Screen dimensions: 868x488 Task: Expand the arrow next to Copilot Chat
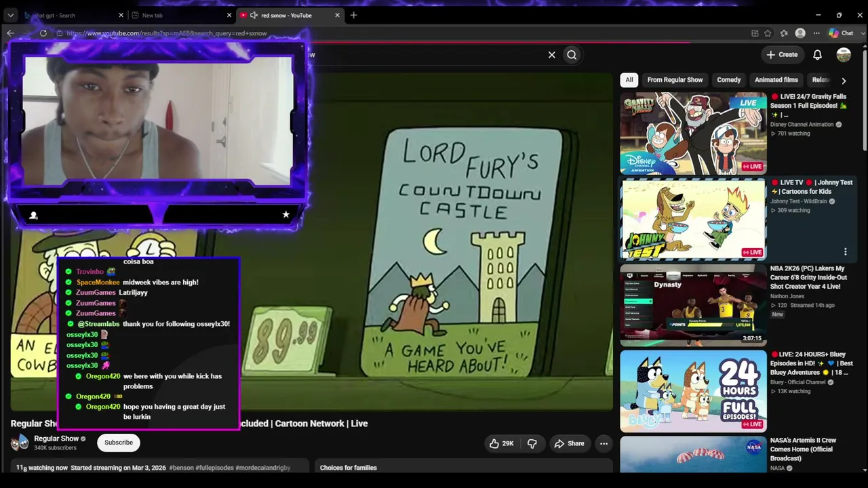[862, 33]
